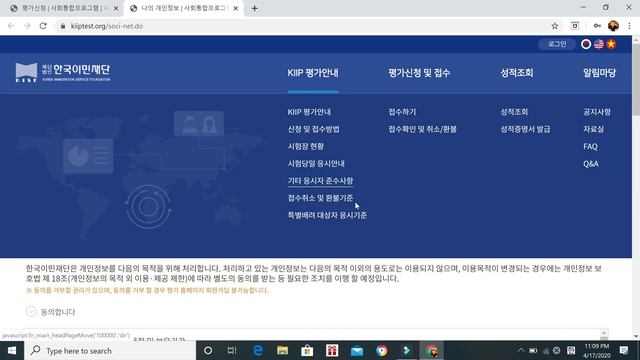Open Chrome profile avatar
This screenshot has height=360, width=640.
[613, 26]
